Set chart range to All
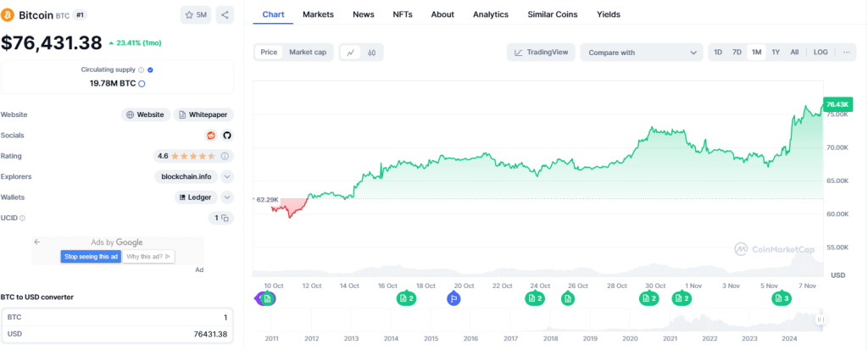This screenshot has width=868, height=350. pos(794,52)
